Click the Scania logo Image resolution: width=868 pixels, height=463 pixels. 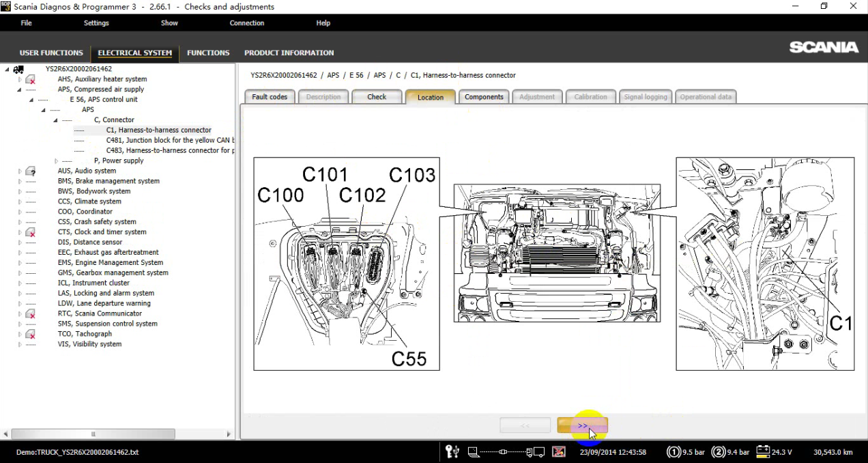pyautogui.click(x=824, y=47)
